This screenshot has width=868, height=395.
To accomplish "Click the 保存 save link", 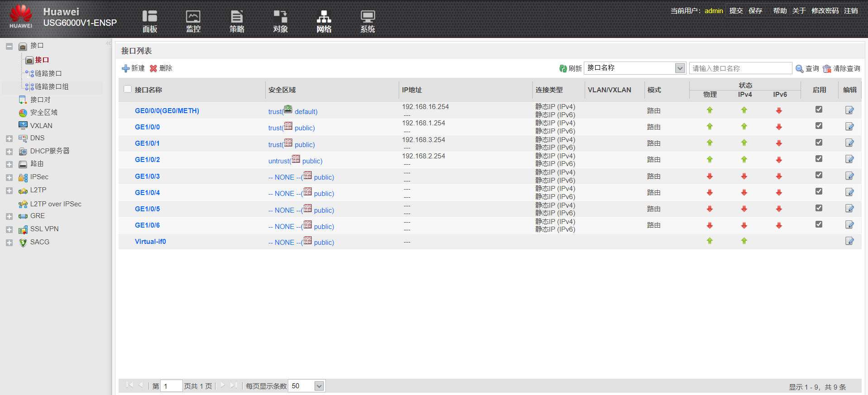I will coord(755,10).
